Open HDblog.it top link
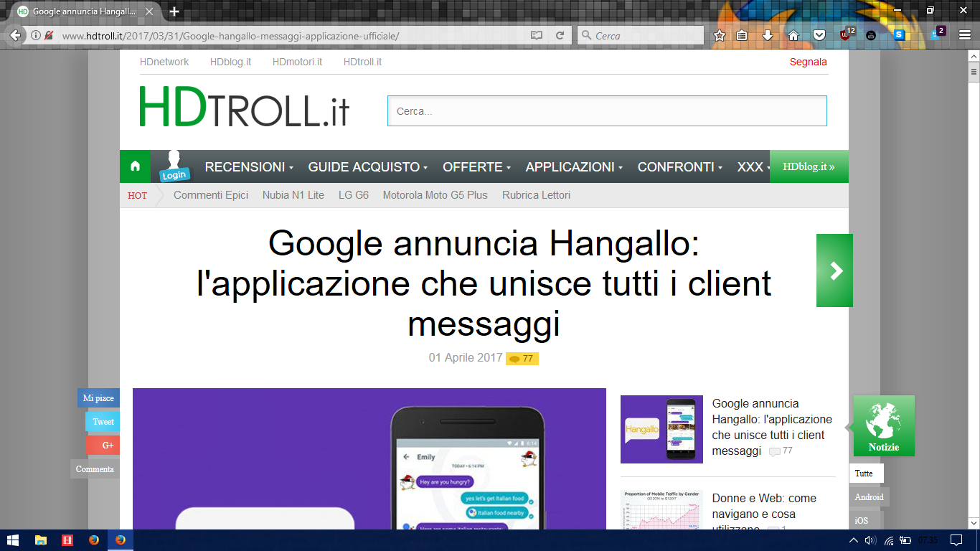The image size is (980, 551). click(x=230, y=62)
